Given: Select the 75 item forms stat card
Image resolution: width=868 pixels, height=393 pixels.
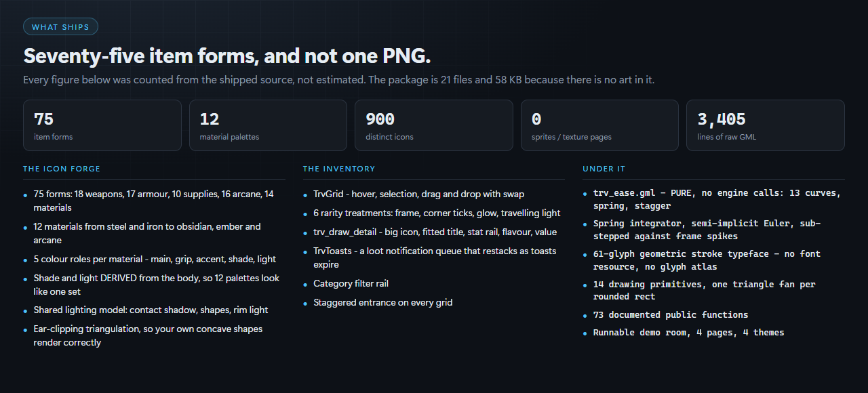Looking at the screenshot, I should [x=102, y=125].
